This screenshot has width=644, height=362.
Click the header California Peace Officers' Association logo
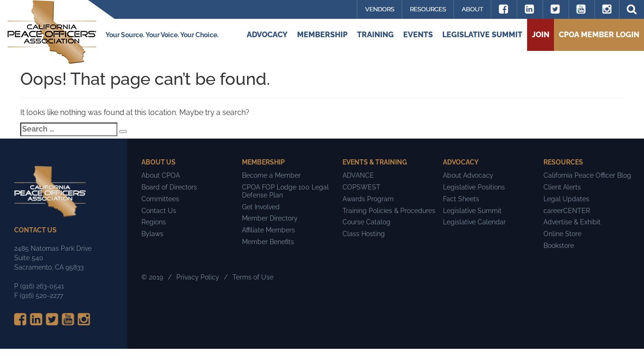(x=52, y=32)
